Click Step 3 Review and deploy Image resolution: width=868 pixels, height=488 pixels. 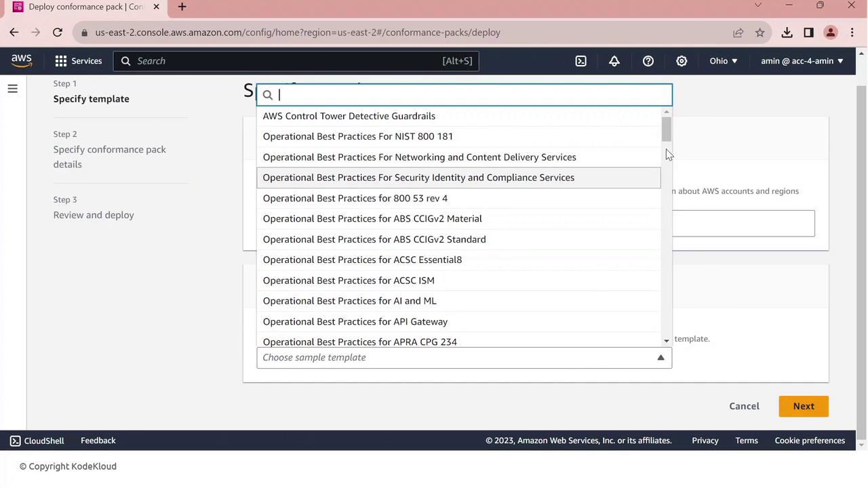pyautogui.click(x=94, y=215)
